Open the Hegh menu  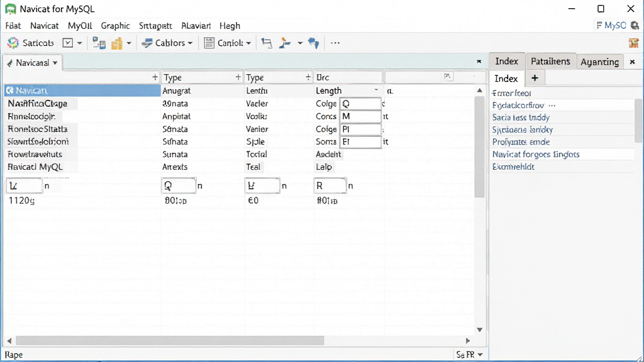click(x=230, y=25)
